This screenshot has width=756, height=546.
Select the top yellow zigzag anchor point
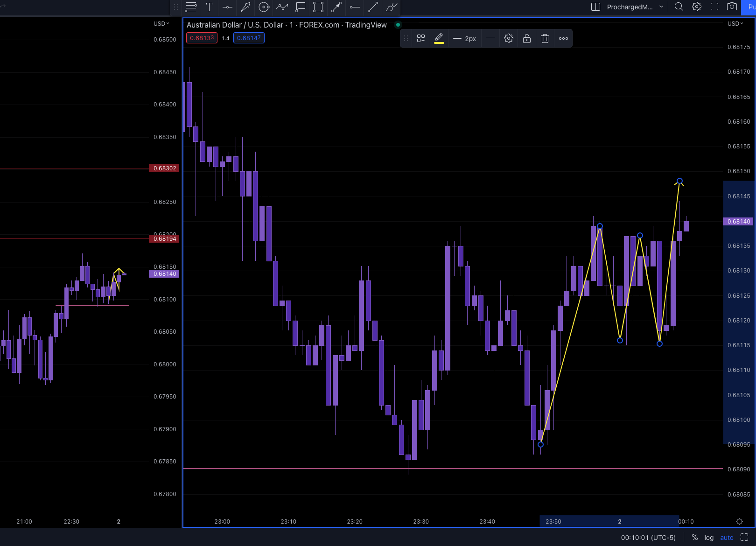tap(679, 181)
